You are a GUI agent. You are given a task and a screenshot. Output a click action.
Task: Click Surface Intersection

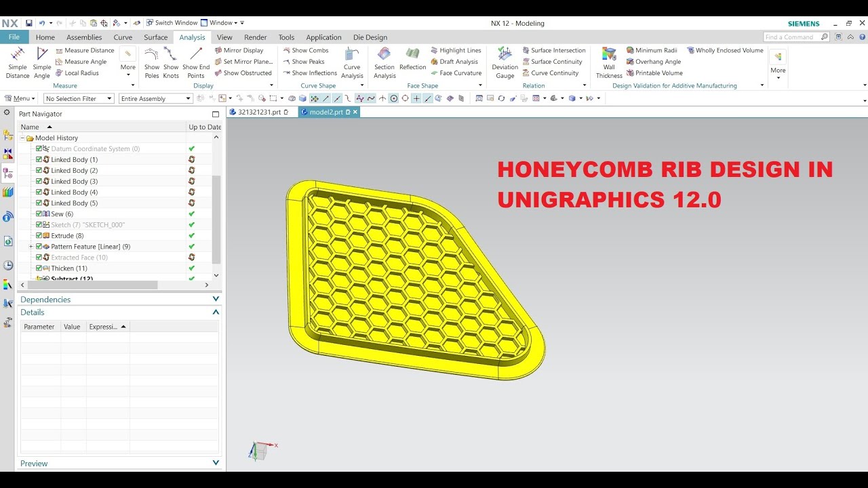(x=553, y=50)
